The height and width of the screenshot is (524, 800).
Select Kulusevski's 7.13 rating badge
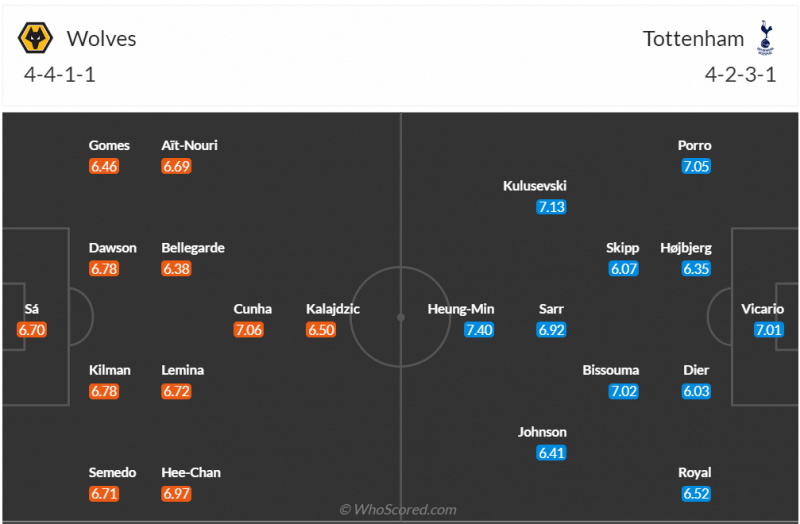[551, 207]
